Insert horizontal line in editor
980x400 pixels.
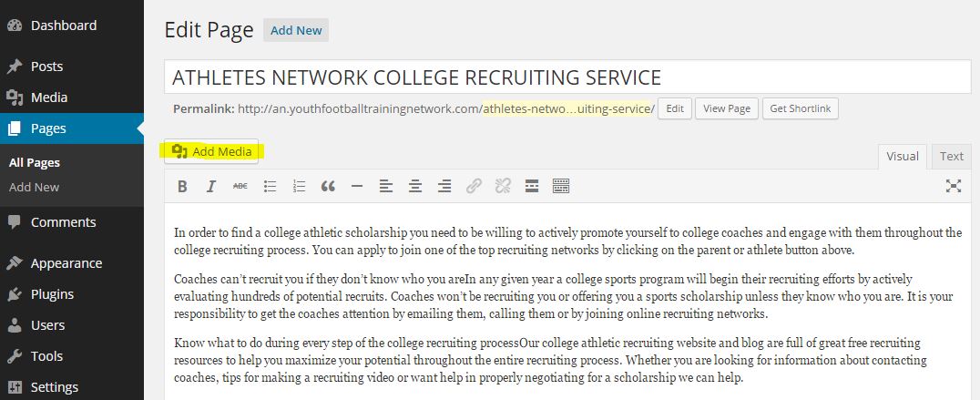(357, 186)
